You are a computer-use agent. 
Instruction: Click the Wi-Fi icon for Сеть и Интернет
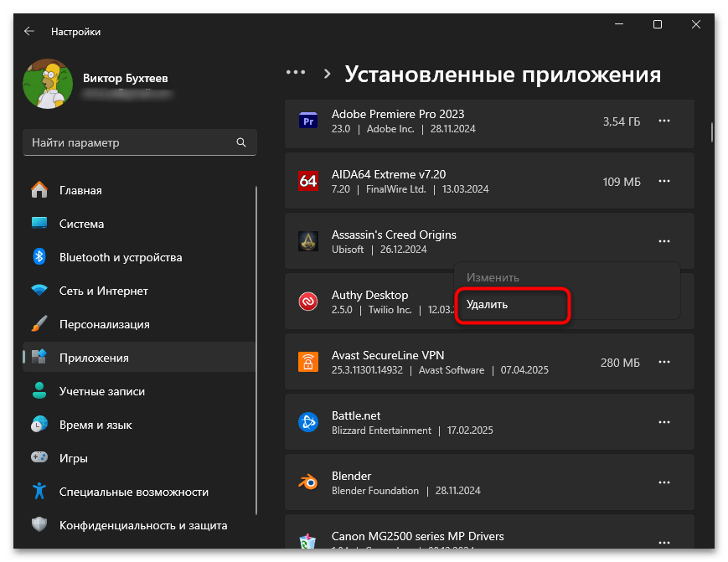coord(39,291)
